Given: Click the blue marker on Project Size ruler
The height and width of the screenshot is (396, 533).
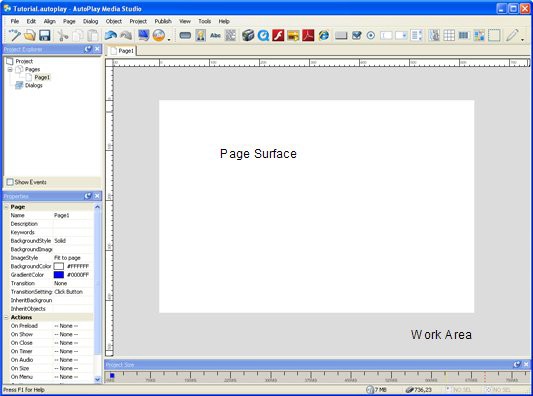Looking at the screenshot, I should 112,375.
